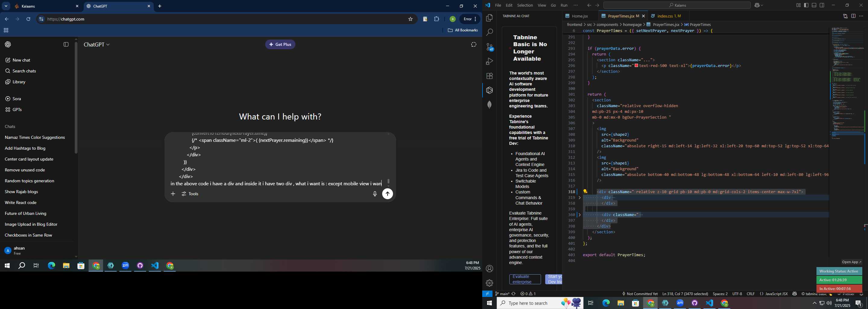The image size is (868, 309).
Task: Toggle VS Code Secondary Side Bar layout
Action: pyautogui.click(x=822, y=5)
